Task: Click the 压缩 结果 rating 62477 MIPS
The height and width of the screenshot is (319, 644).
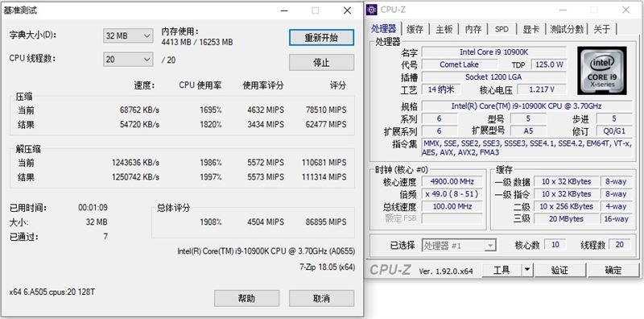Action: 326,124
